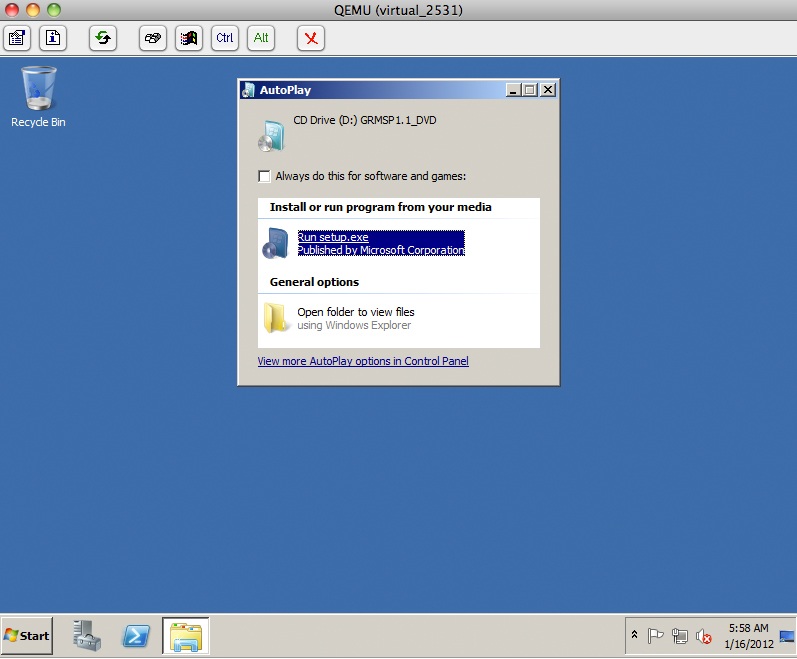Image resolution: width=797 pixels, height=659 pixels.
Task: Click the red macOS close window button
Action: tap(12, 10)
